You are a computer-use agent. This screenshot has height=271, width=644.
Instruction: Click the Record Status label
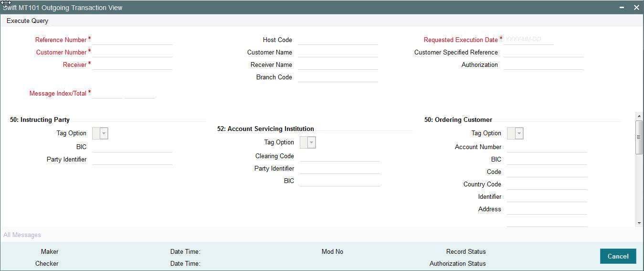(466, 251)
